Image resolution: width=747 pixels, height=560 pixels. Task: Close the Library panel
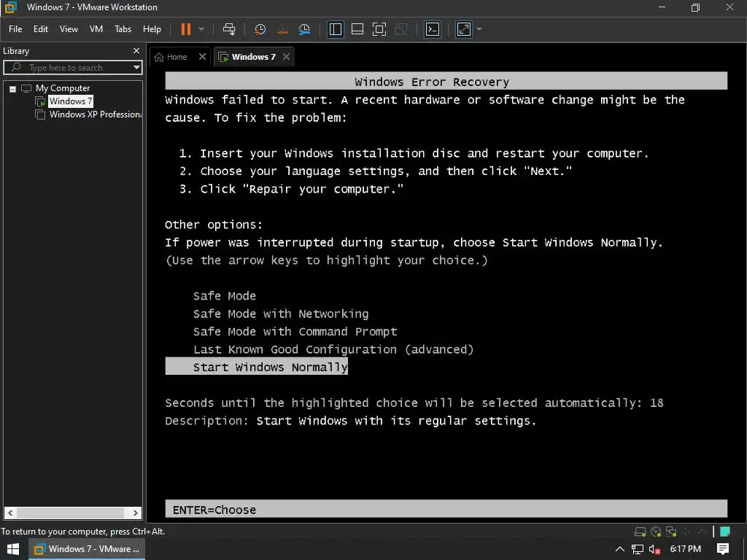(136, 51)
